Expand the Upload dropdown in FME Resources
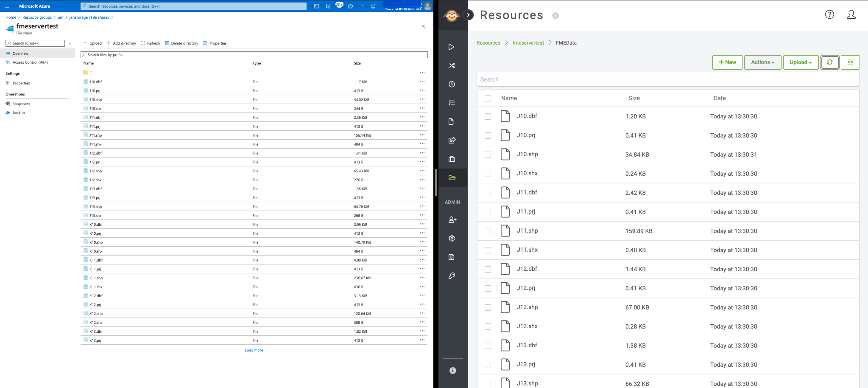Image resolution: width=868 pixels, height=388 pixels. coord(800,62)
